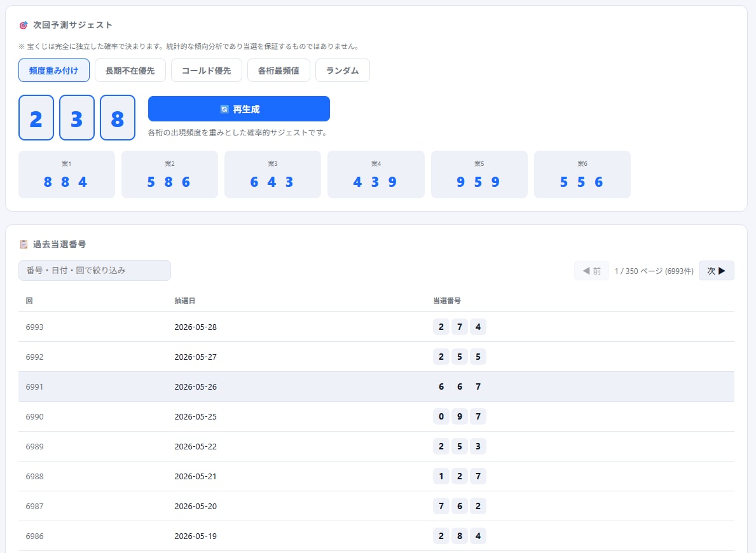The height and width of the screenshot is (553, 756).
Task: Click the 抽選日 column header
Action: (x=184, y=301)
